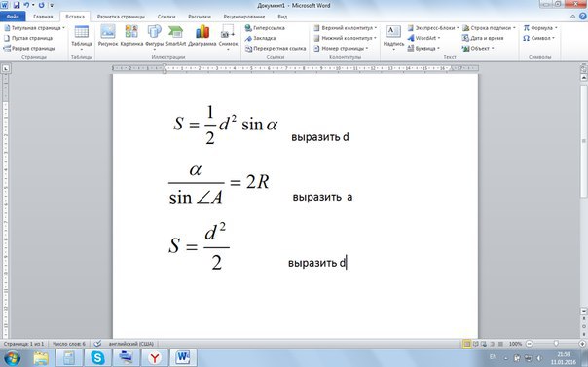Toggle the ruler view button above scrollbar
The image size is (588, 367).
click(583, 69)
